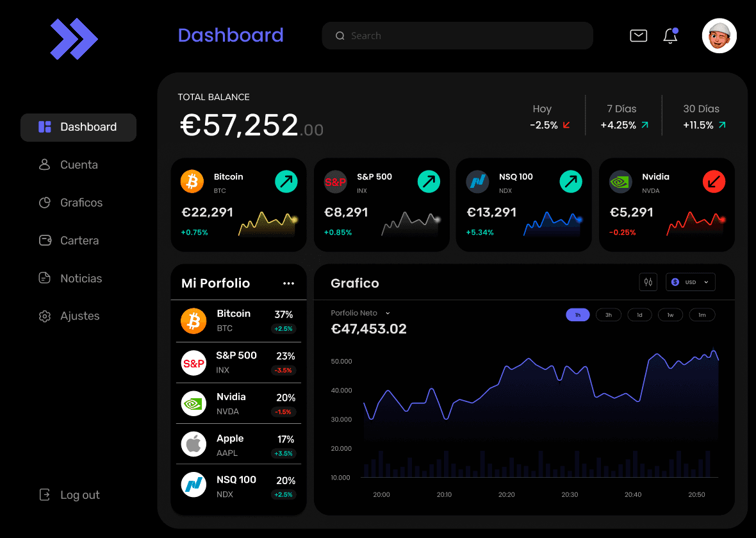Enable the 1w timeframe pill
Image resolution: width=756 pixels, height=538 pixels.
pos(671,315)
